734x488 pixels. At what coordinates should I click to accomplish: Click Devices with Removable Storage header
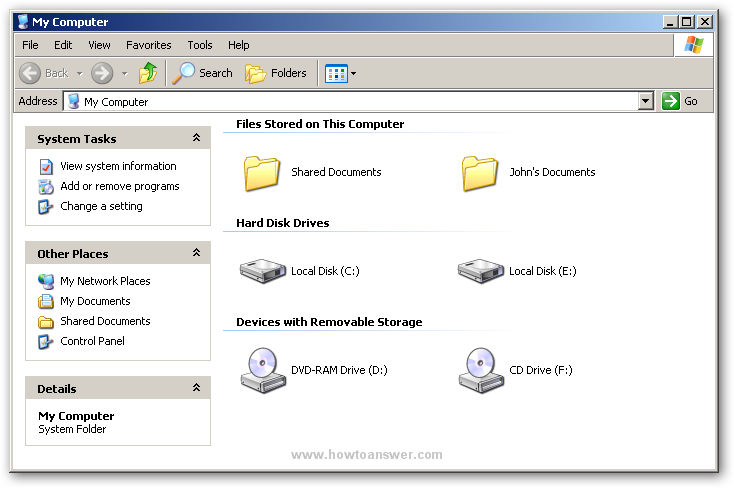pyautogui.click(x=329, y=322)
